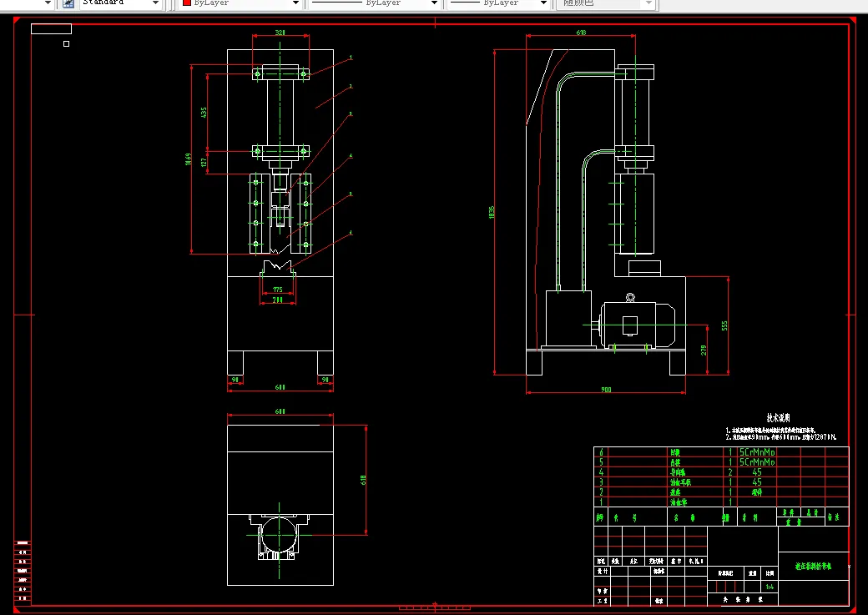This screenshot has height=615, width=868.
Task: Click the red ByLayer color swatch
Action: [x=187, y=3]
